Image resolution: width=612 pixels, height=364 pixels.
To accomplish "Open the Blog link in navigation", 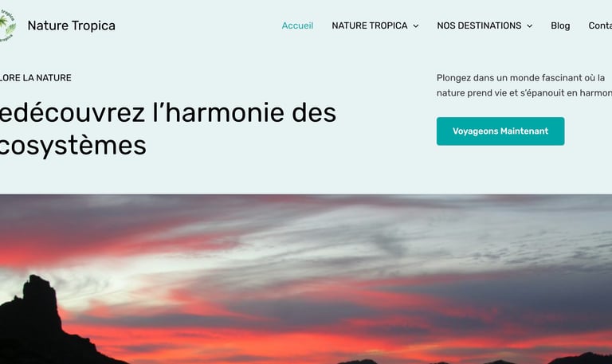I will [x=560, y=25].
